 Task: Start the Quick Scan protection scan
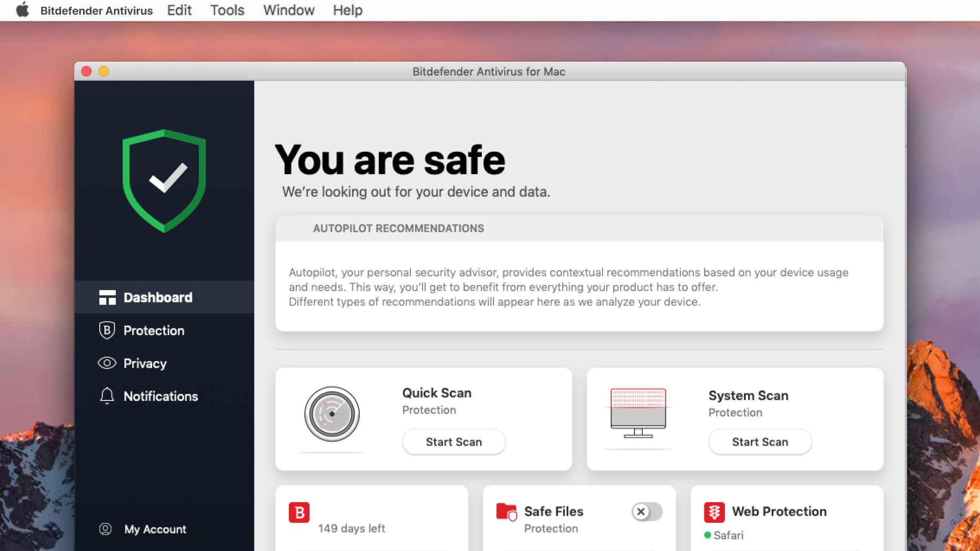click(453, 441)
